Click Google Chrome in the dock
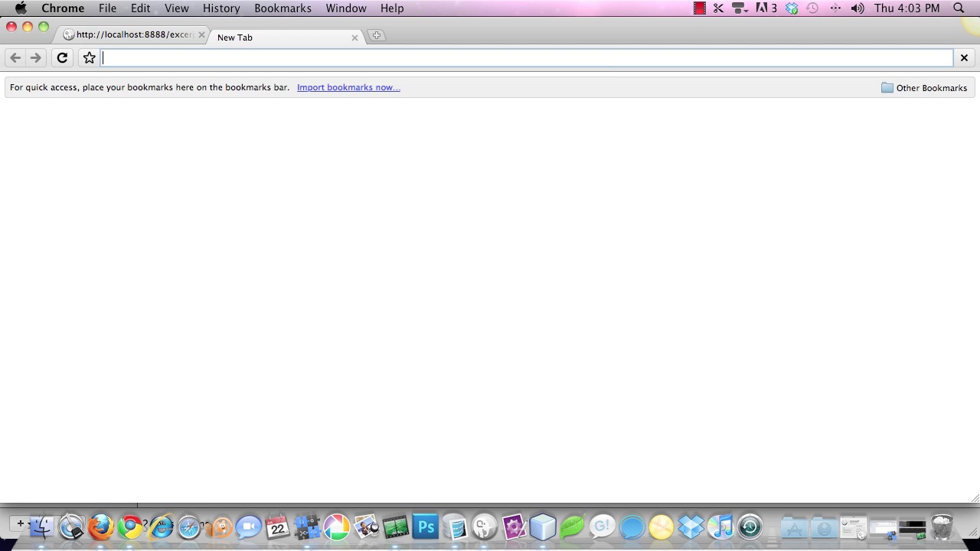 tap(130, 527)
